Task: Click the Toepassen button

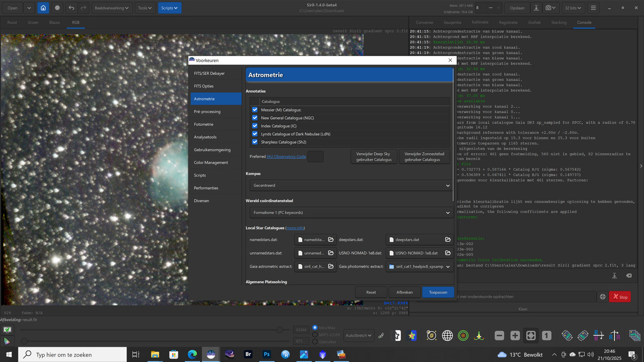Action: pos(438,292)
